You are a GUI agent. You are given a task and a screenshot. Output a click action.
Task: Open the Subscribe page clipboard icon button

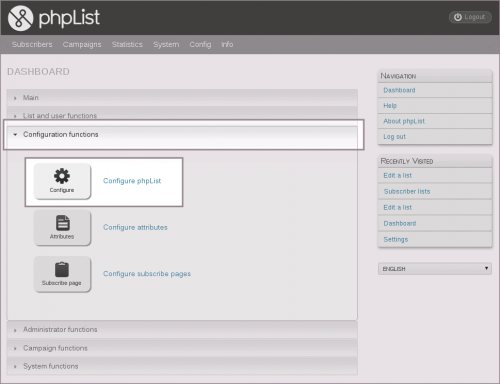coord(62,274)
